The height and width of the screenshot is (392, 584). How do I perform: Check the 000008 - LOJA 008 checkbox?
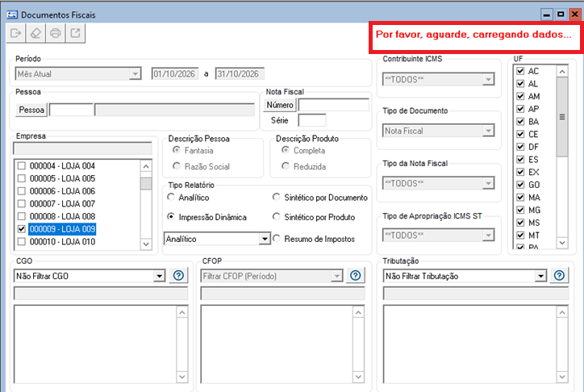(x=22, y=216)
